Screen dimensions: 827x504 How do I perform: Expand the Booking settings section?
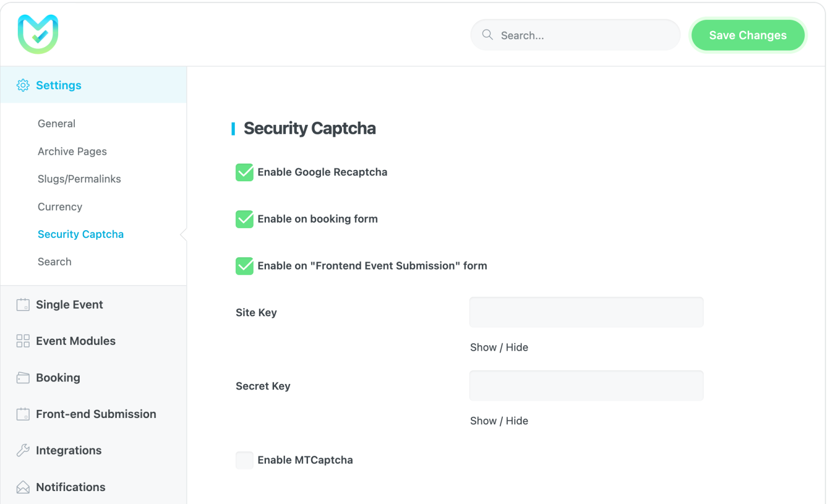[x=58, y=378]
